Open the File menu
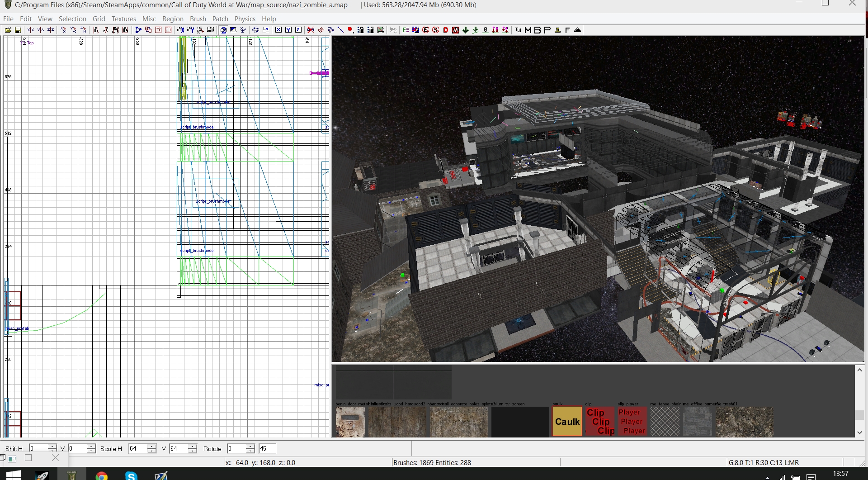868x480 pixels. pyautogui.click(x=8, y=19)
